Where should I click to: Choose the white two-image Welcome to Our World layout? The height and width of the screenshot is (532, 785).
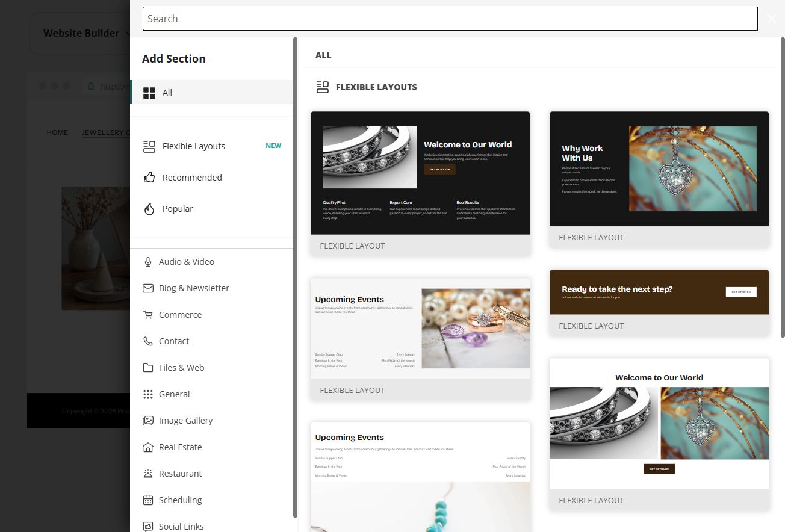pyautogui.click(x=659, y=433)
